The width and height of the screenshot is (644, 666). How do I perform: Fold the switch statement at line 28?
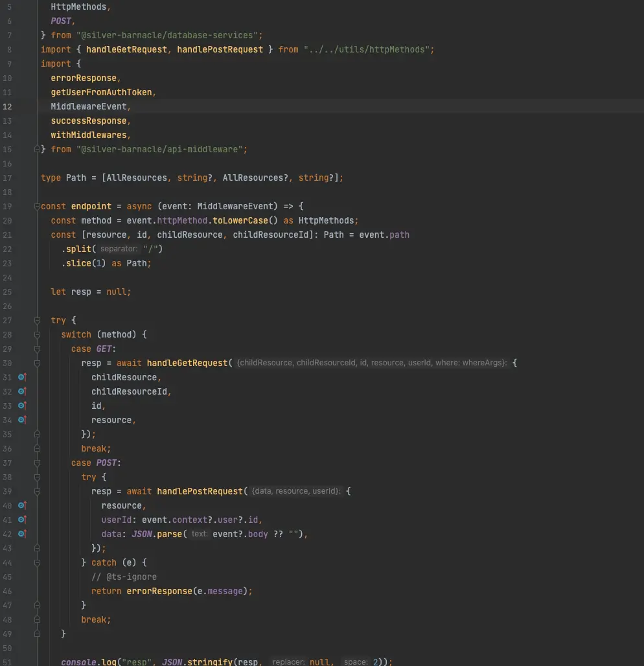click(x=37, y=335)
